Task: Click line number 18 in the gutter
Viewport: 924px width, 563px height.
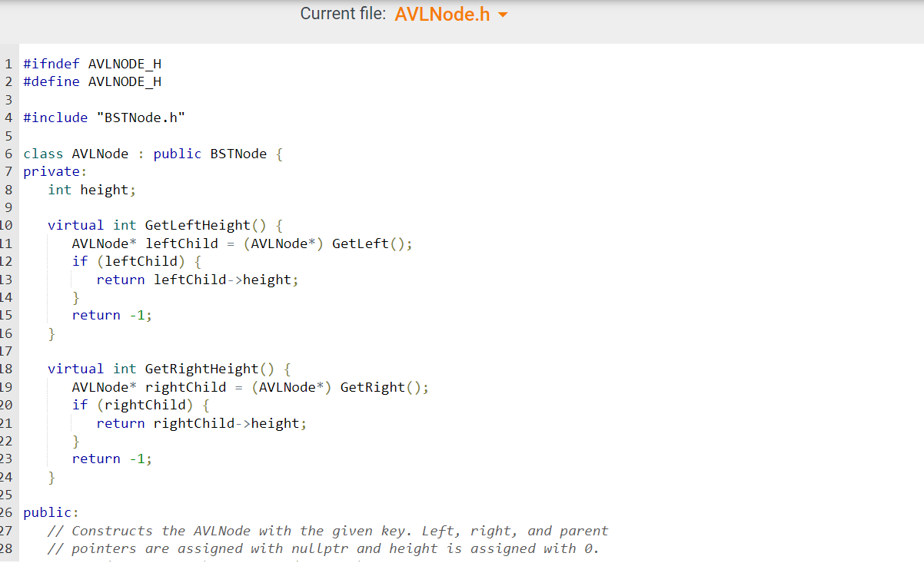Action: click(7, 368)
